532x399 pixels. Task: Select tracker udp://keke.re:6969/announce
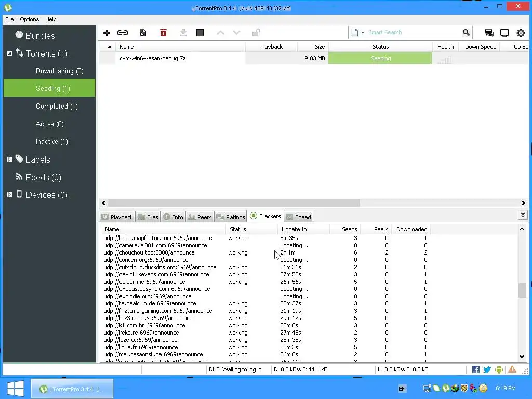coord(141,332)
